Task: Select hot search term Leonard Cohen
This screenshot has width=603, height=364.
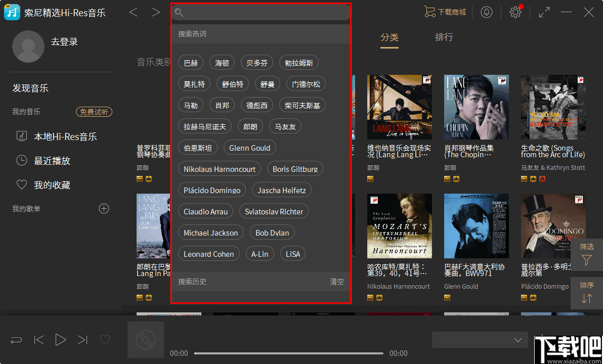Action: (209, 254)
